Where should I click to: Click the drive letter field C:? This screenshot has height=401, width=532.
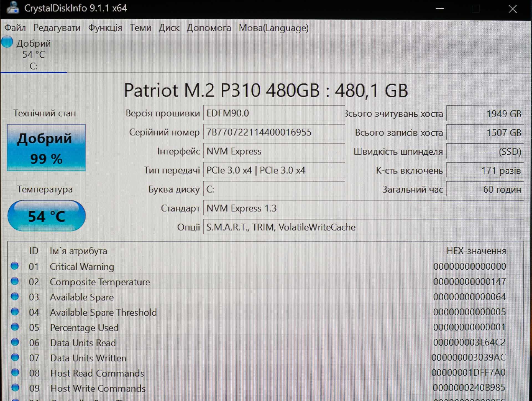point(274,189)
